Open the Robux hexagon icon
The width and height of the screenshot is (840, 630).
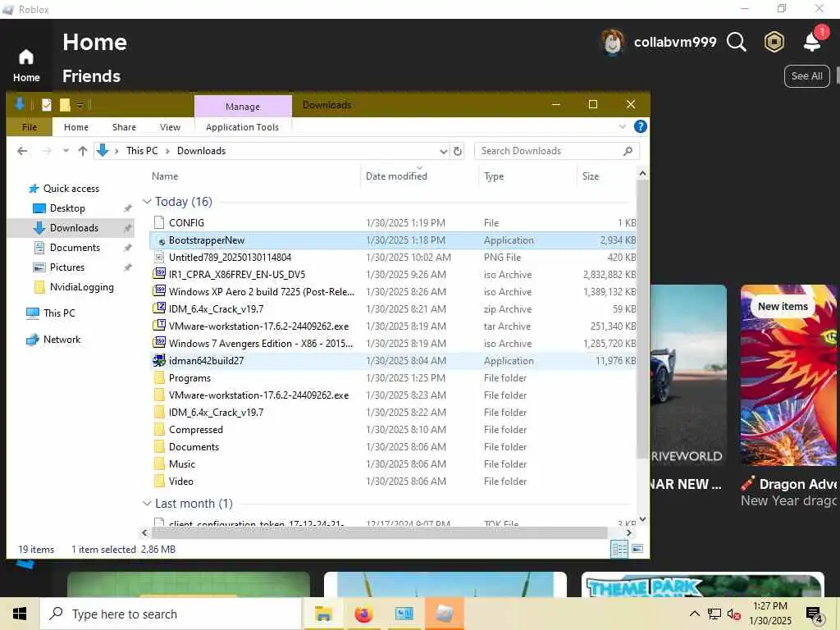tap(774, 42)
